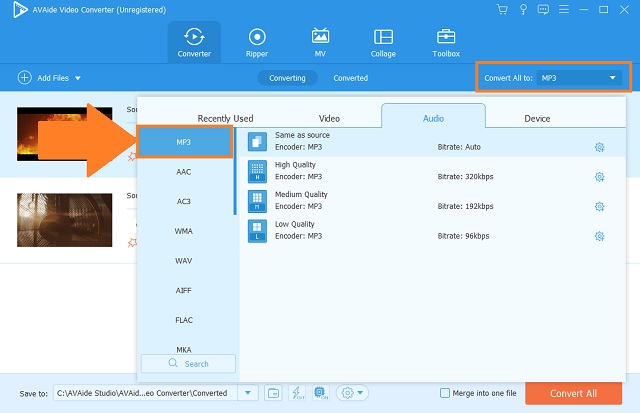Select the Recently Used tab
This screenshot has height=413, width=640.
tap(225, 118)
